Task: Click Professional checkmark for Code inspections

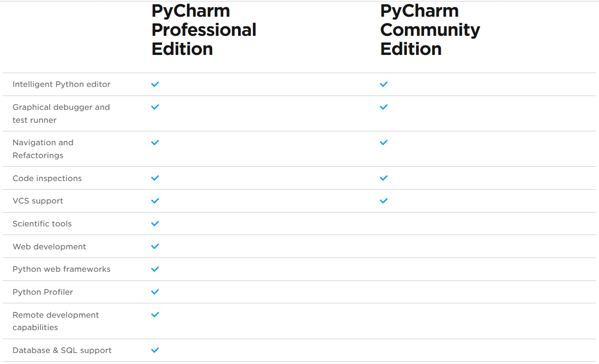Action: click(x=155, y=178)
